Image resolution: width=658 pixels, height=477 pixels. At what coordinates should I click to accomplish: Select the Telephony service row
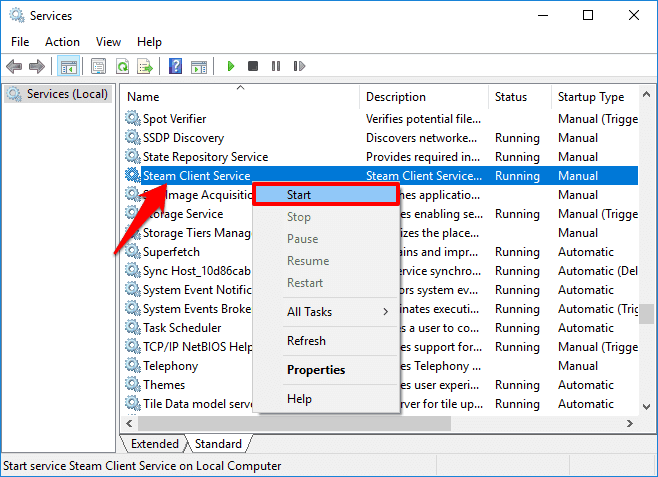381,366
